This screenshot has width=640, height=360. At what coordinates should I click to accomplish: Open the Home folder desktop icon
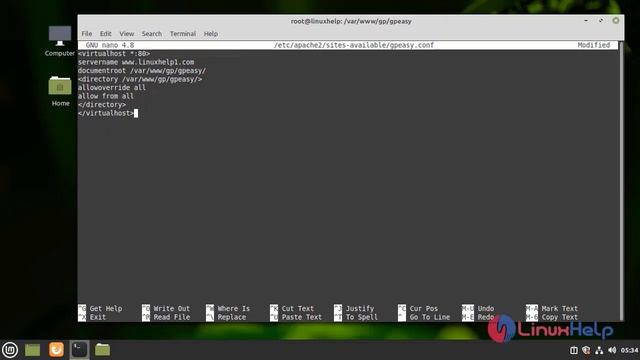tap(60, 91)
